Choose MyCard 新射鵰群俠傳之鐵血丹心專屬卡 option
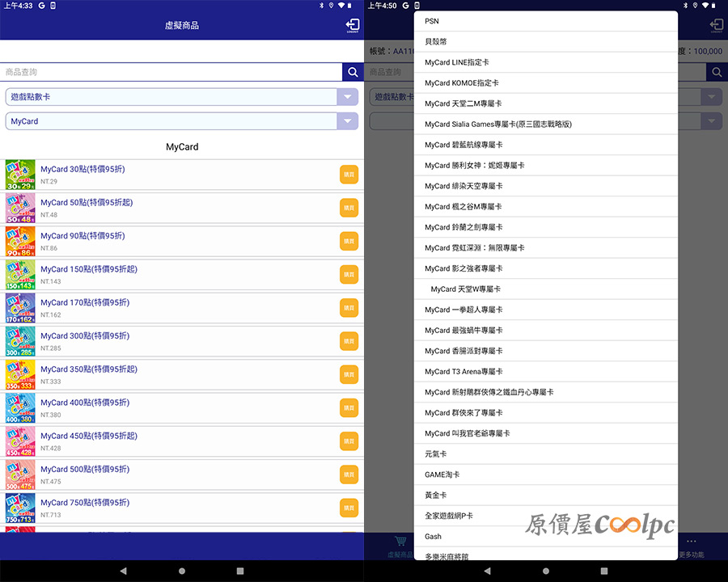The width and height of the screenshot is (728, 582). tap(545, 392)
